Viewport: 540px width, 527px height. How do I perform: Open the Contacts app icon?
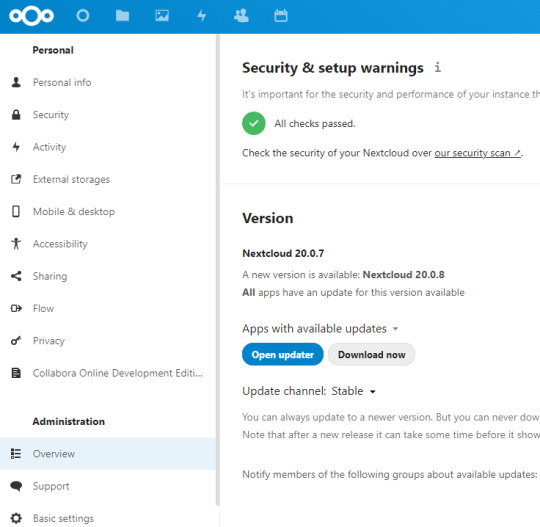point(241,16)
